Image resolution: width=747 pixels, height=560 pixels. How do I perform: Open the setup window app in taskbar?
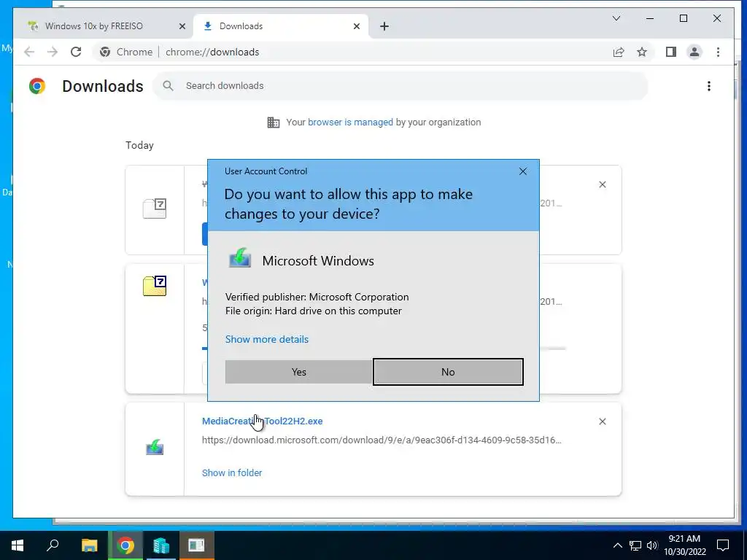pos(196,545)
